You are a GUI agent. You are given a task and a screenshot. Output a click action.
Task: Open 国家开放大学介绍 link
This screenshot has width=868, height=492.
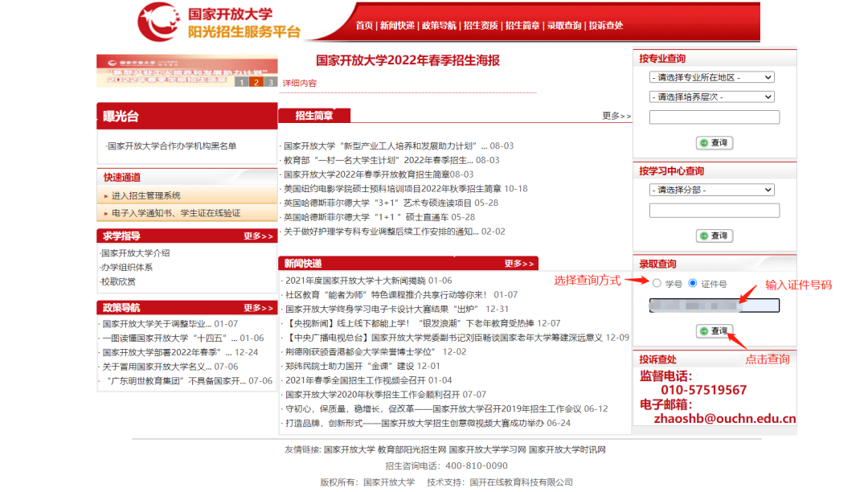point(136,253)
